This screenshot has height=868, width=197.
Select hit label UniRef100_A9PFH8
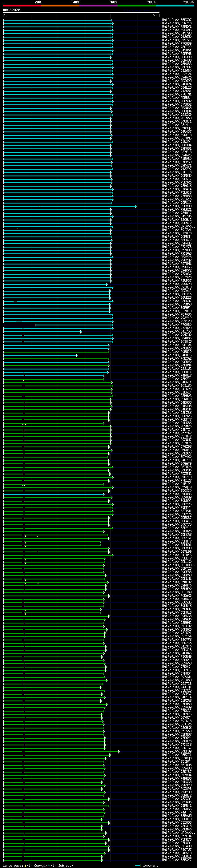coord(177,54)
